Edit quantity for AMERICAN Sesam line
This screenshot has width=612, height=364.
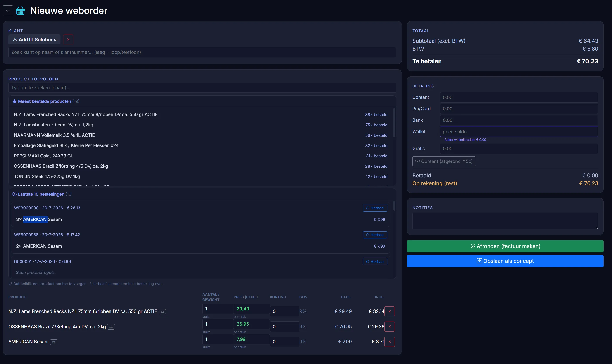218,339
